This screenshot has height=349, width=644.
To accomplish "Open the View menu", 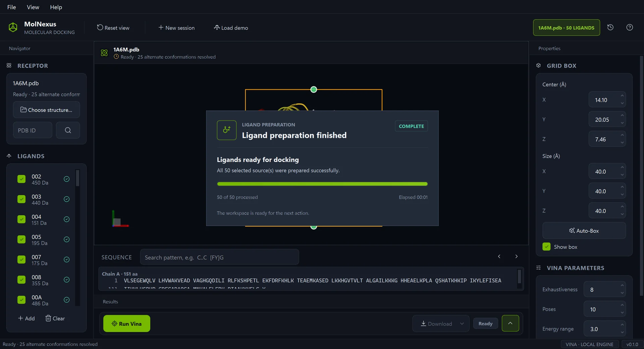I will click(x=33, y=7).
